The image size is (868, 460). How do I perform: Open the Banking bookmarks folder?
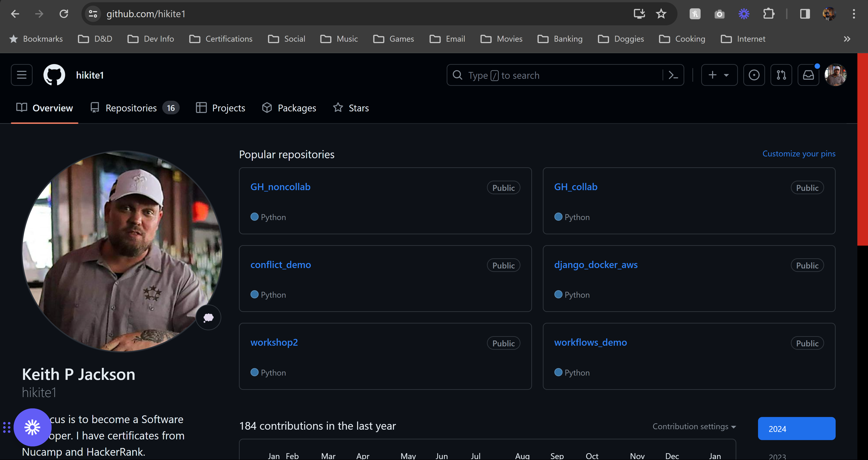pyautogui.click(x=560, y=39)
